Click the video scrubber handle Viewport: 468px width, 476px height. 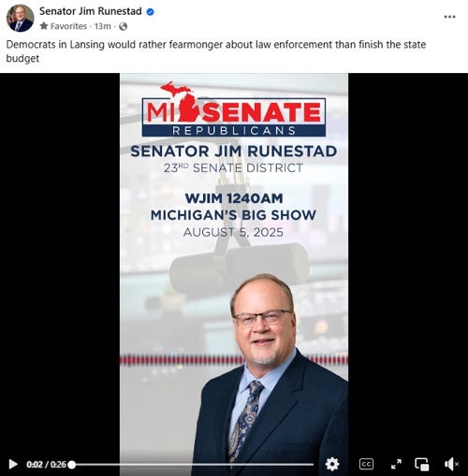point(72,465)
